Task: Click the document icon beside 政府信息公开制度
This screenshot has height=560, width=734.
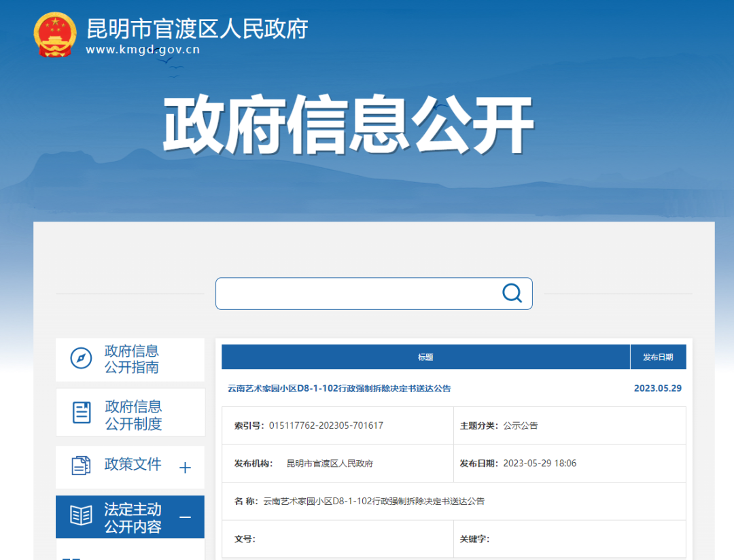Action: coord(80,411)
